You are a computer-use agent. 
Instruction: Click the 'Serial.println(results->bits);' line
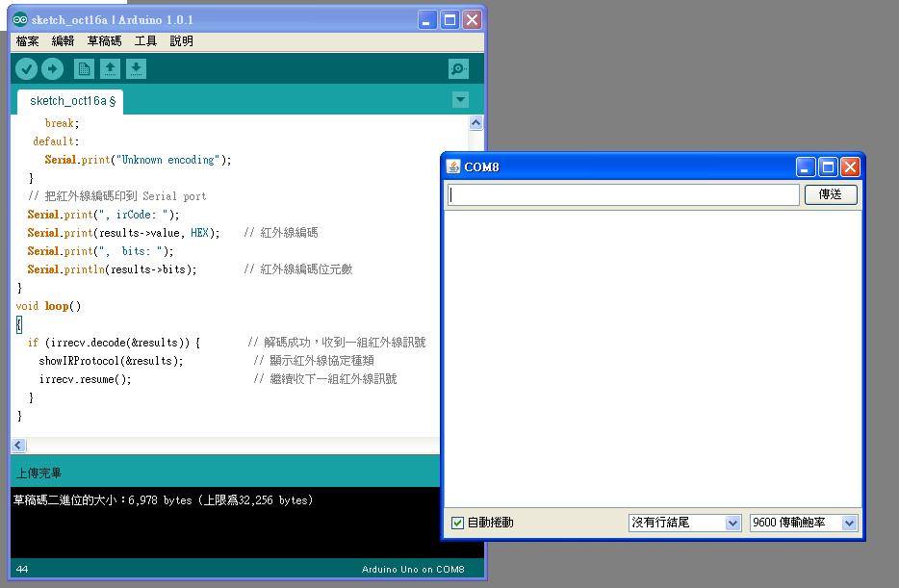coord(112,268)
